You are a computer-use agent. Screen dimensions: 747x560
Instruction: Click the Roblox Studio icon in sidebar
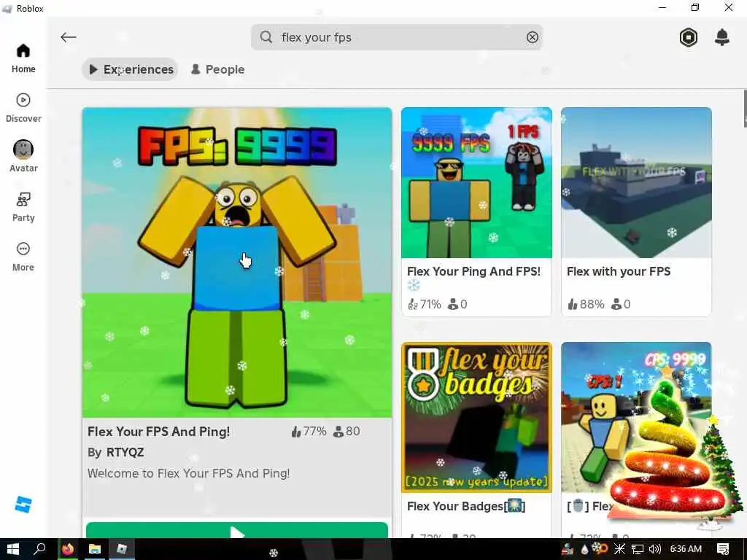23,505
